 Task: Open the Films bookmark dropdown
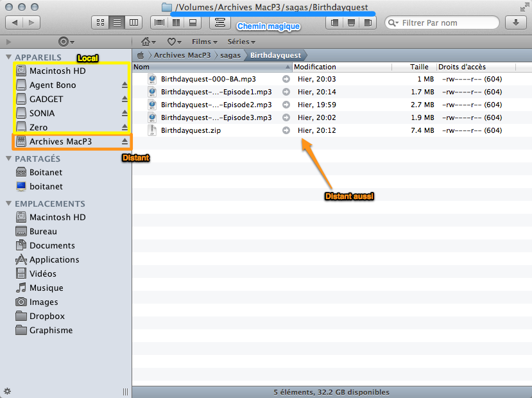coord(204,42)
